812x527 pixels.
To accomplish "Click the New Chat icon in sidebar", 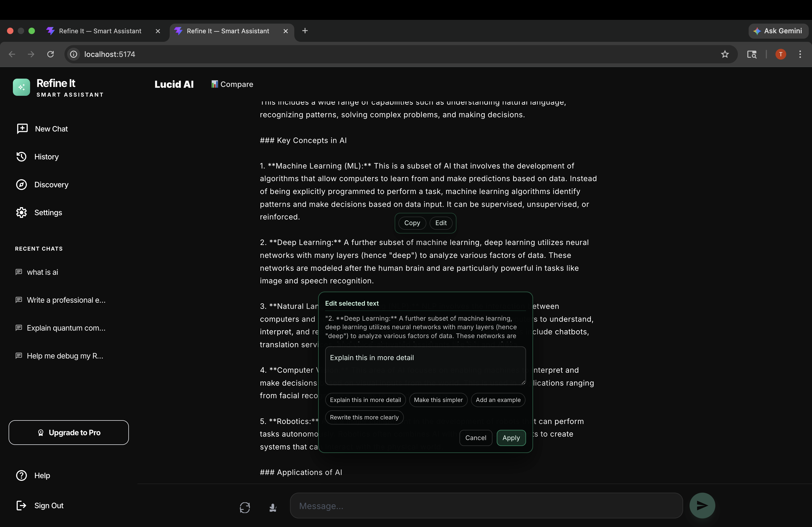I will tap(22, 129).
